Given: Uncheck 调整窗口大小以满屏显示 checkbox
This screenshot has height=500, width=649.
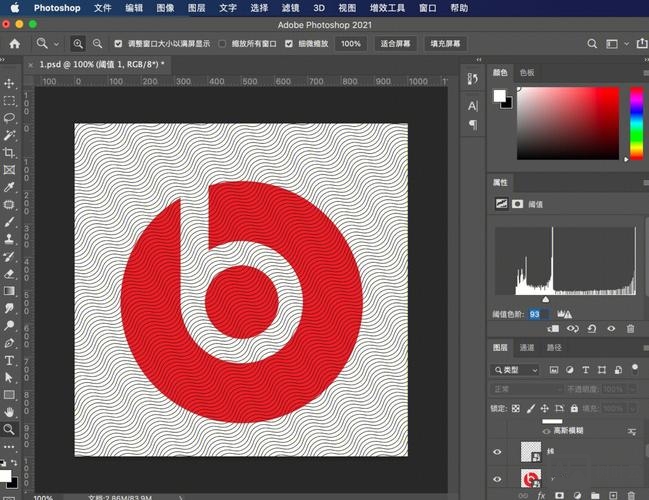Looking at the screenshot, I should click(118, 44).
